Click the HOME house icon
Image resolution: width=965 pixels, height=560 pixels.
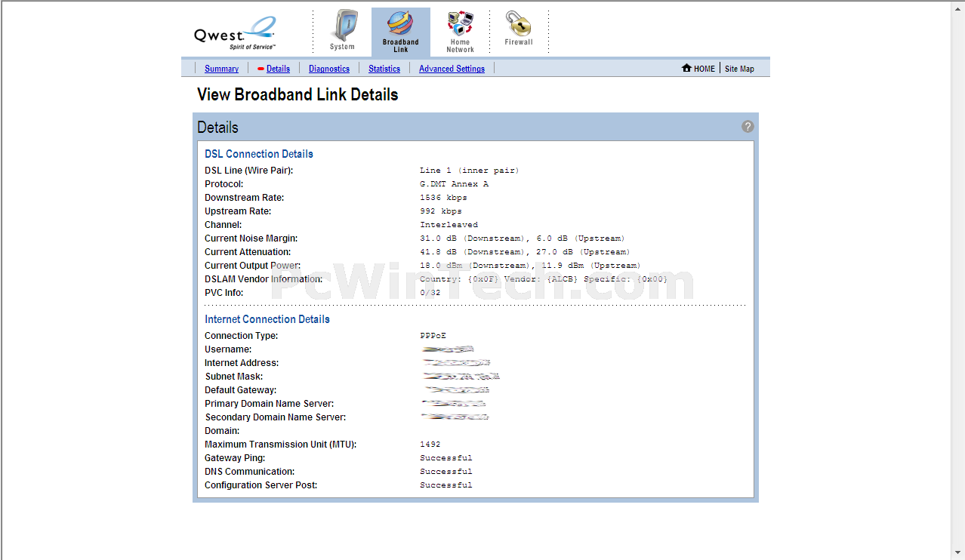tap(686, 68)
